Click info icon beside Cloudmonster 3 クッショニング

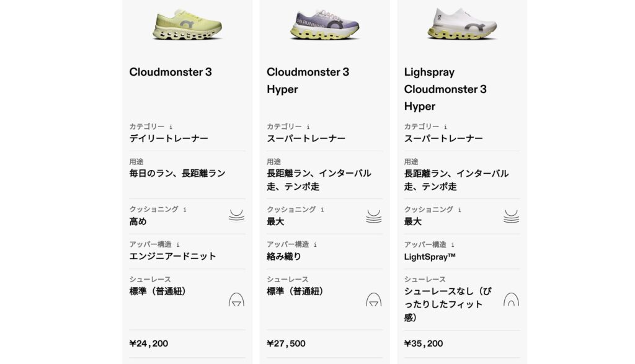coord(185,210)
